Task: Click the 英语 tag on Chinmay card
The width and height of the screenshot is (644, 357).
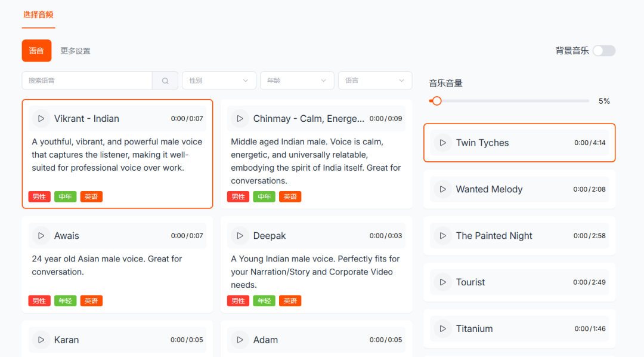Action: point(290,196)
